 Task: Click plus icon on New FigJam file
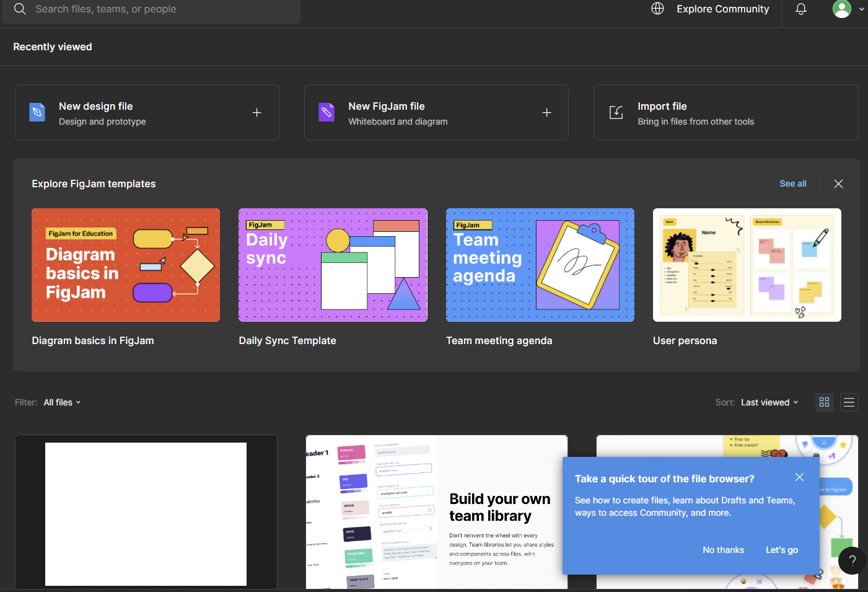pyautogui.click(x=547, y=113)
